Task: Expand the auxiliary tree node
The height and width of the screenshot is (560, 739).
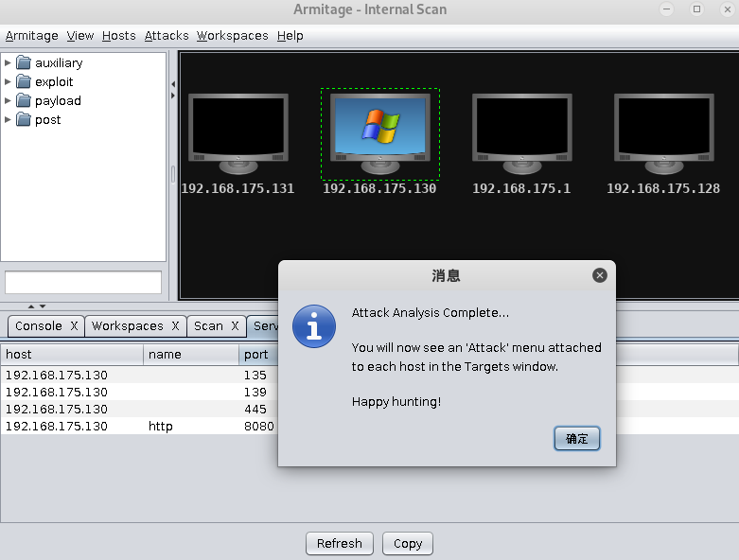Action: coord(8,62)
